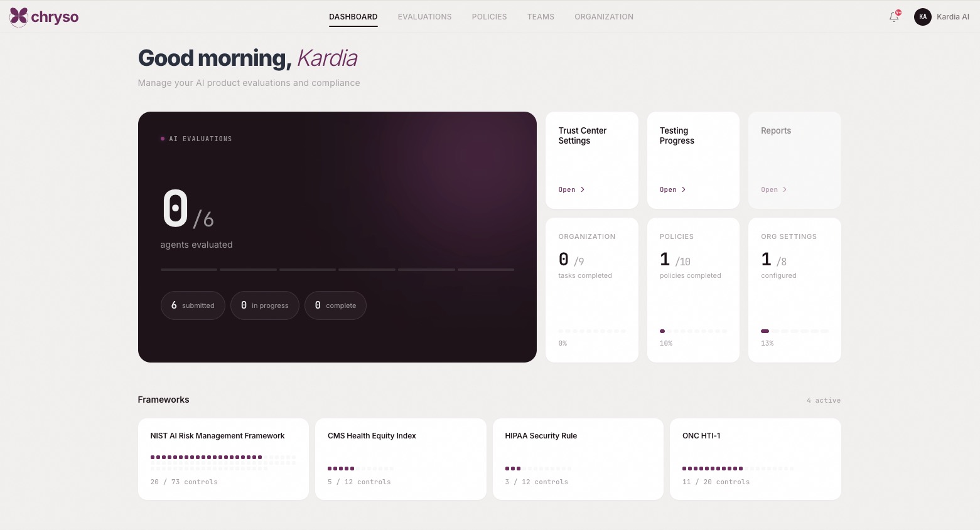Select the Organization tab
Image resolution: width=980 pixels, height=530 pixels.
pos(603,17)
